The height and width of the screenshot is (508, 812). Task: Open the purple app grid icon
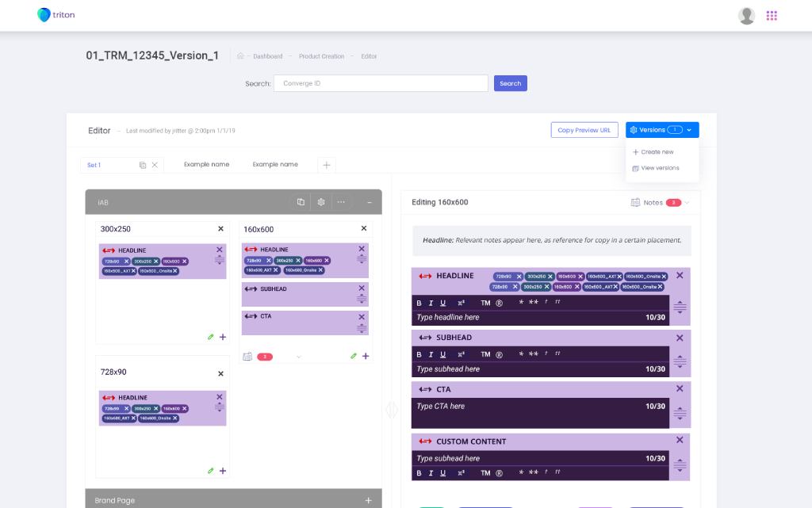click(772, 15)
